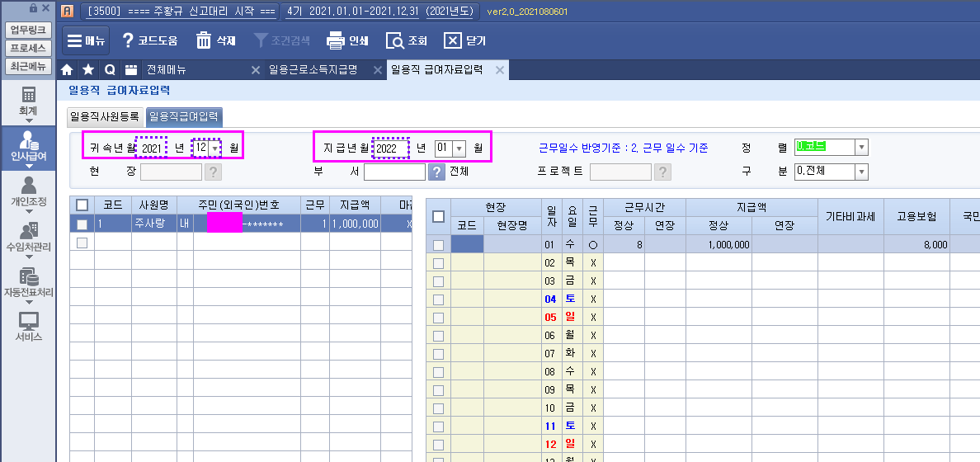Open favorites star icon in tab bar
This screenshot has width=980, height=462.
(x=88, y=70)
